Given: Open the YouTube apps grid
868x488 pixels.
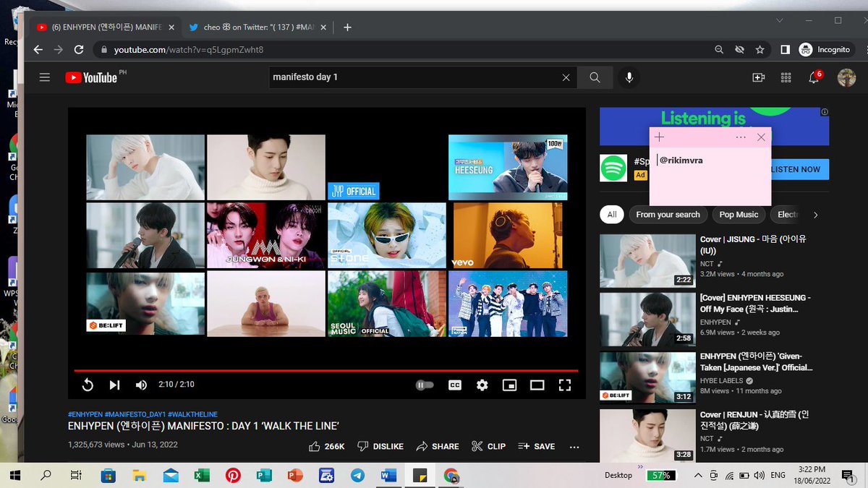Looking at the screenshot, I should pyautogui.click(x=786, y=77).
